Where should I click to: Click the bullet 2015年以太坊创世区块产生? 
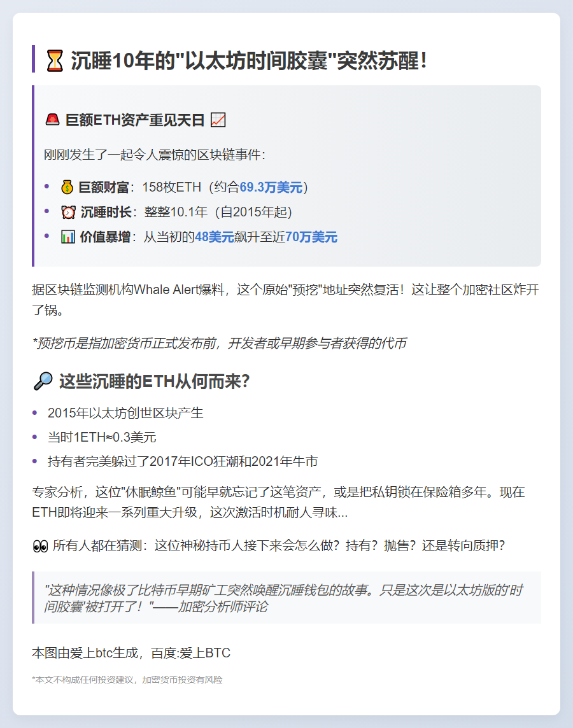pyautogui.click(x=125, y=413)
